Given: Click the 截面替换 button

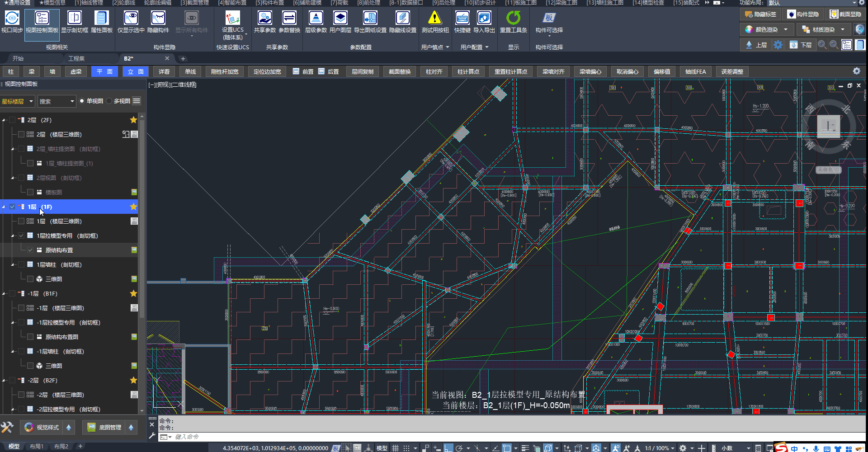Looking at the screenshot, I should coord(400,71).
